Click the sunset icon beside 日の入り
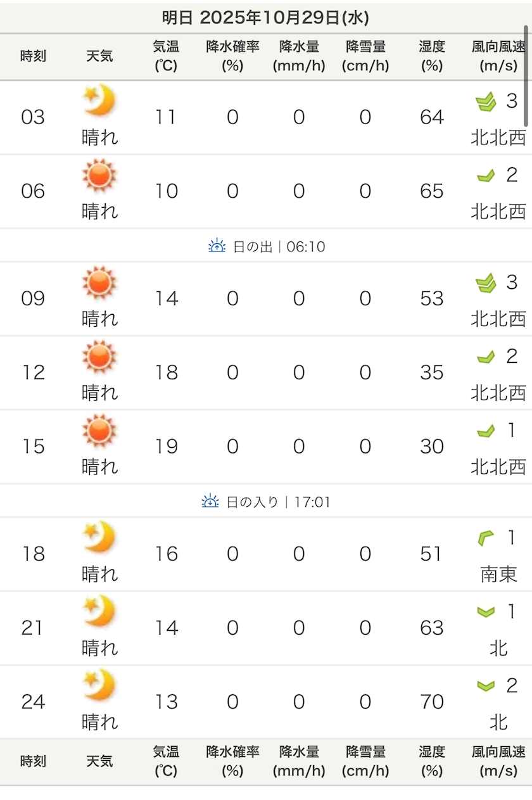532x800 pixels. (210, 502)
